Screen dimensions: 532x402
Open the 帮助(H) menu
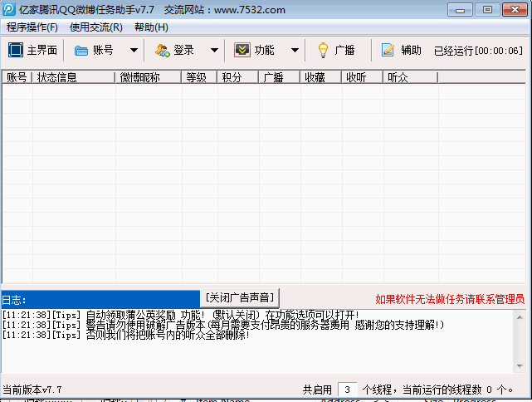[151, 27]
